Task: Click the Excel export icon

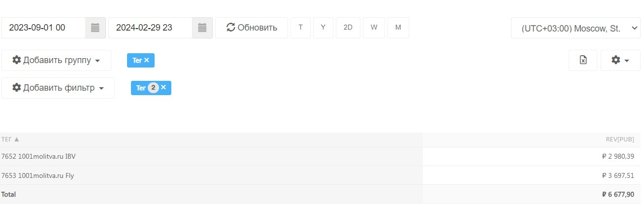Action: click(583, 60)
